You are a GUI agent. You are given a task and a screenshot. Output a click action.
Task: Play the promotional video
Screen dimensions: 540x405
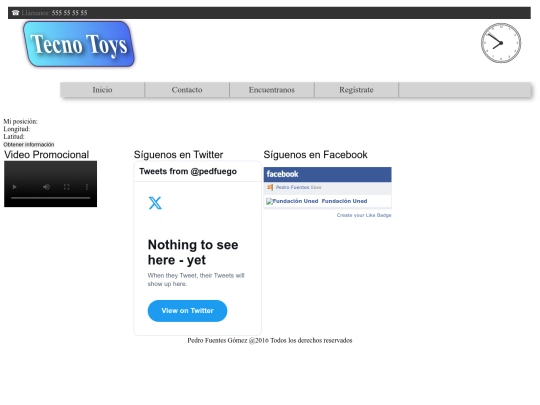(x=14, y=187)
